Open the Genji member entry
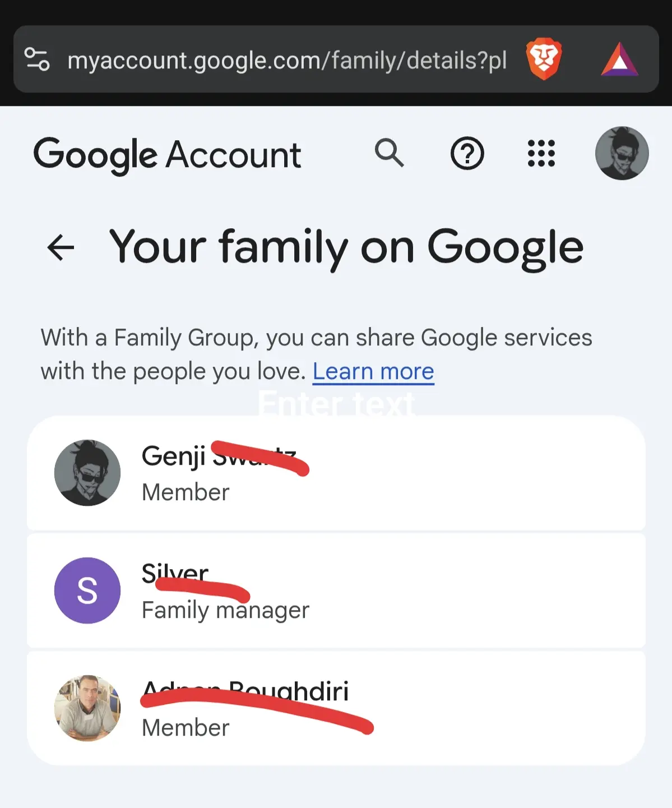The width and height of the screenshot is (672, 808). pos(336,473)
